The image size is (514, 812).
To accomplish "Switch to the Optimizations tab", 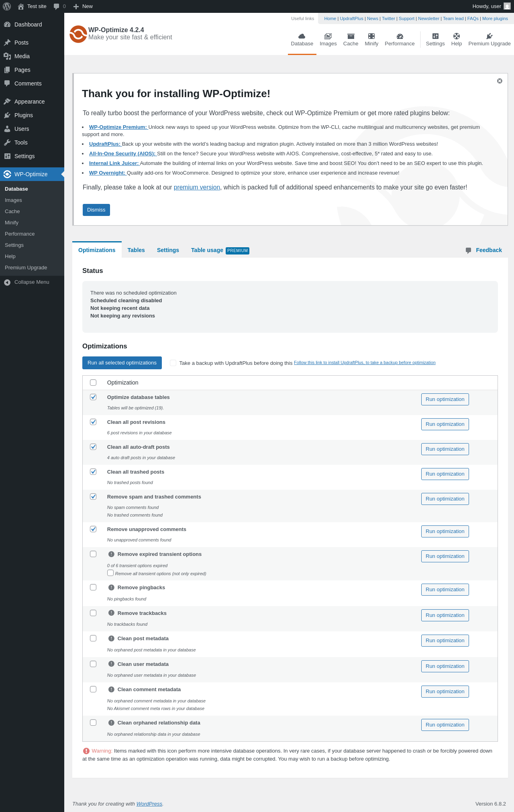I will click(x=97, y=250).
